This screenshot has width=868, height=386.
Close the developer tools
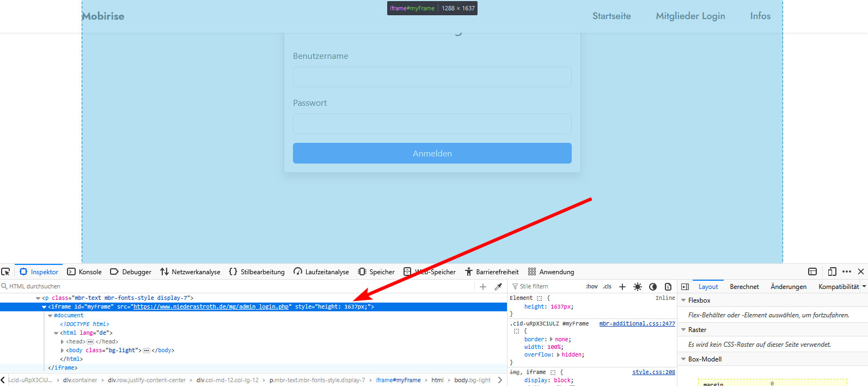(x=861, y=272)
